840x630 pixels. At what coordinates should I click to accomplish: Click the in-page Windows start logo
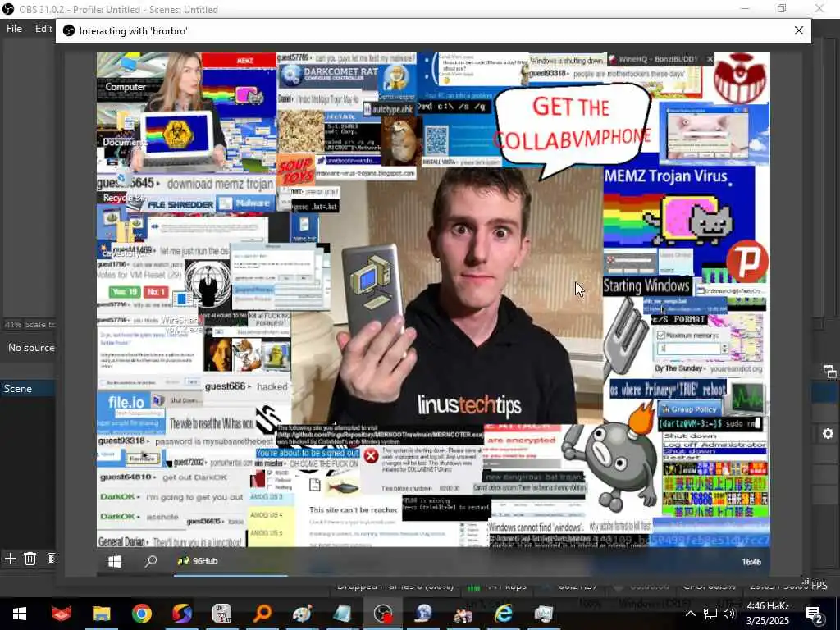(x=114, y=561)
